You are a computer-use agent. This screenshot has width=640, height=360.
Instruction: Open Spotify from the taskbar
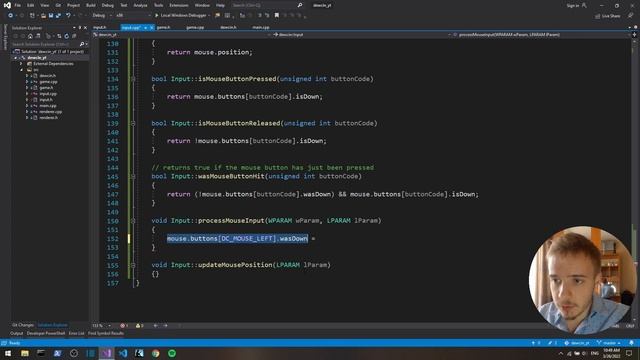coord(172,353)
